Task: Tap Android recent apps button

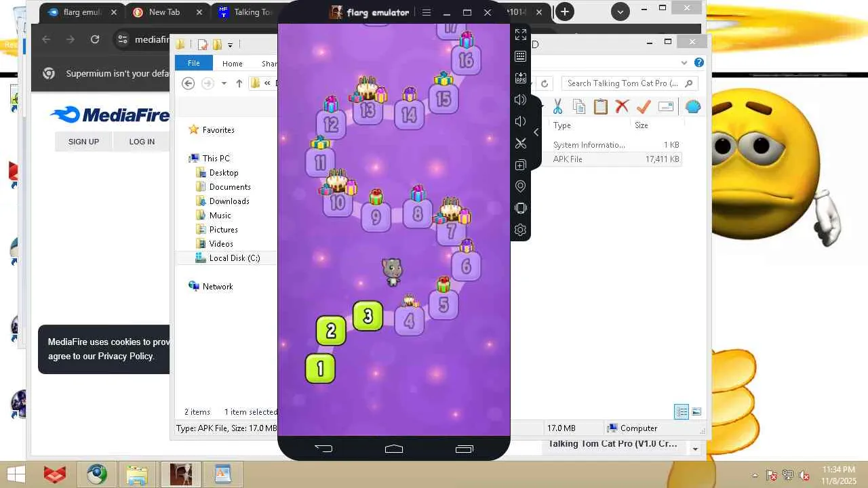Action: pyautogui.click(x=465, y=448)
